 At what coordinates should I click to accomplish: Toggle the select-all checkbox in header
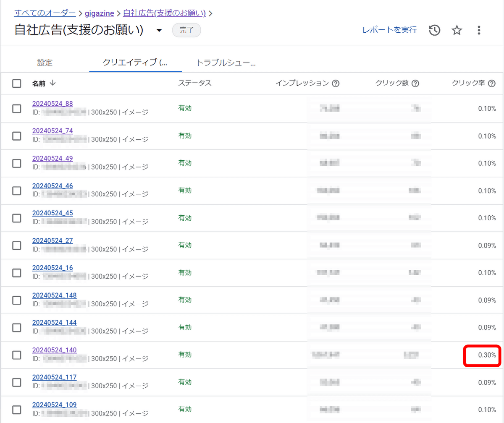(x=17, y=84)
